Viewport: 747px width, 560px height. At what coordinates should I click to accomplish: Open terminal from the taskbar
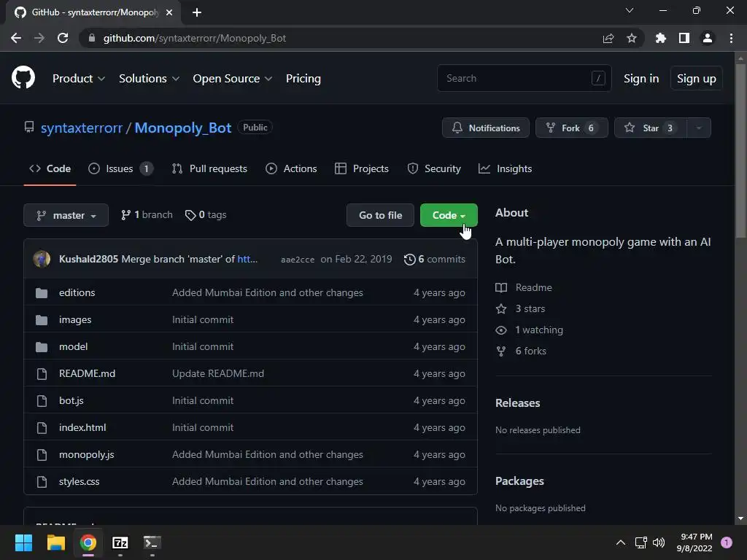click(152, 542)
